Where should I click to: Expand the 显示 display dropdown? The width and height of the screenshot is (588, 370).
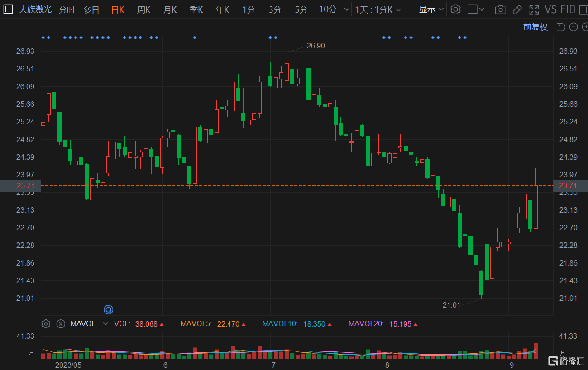[x=431, y=9]
